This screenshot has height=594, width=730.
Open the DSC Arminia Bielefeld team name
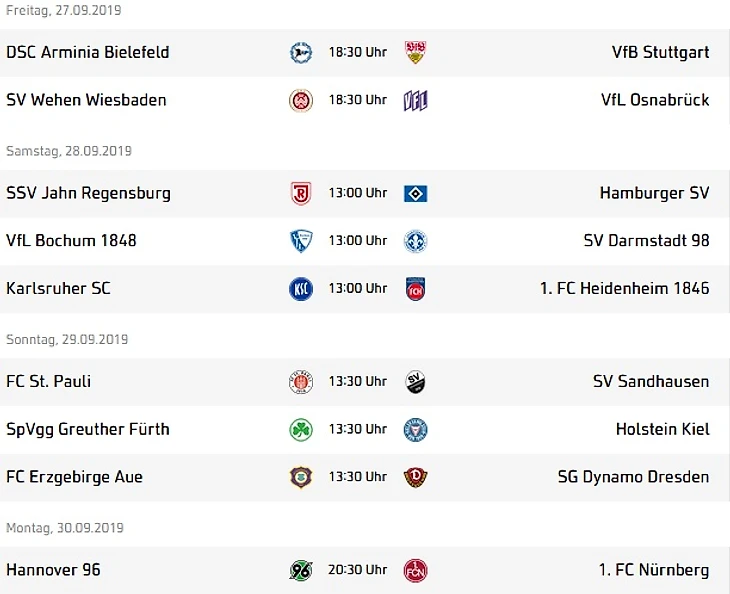[88, 52]
